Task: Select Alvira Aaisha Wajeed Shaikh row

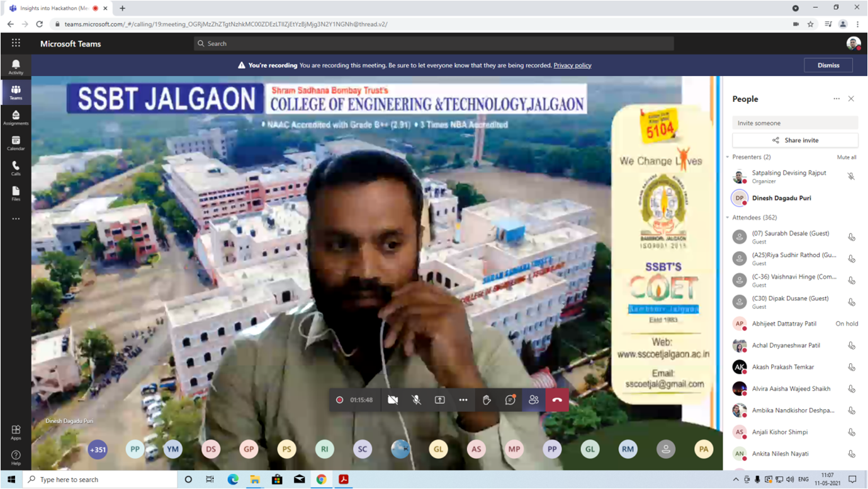Action: (x=795, y=389)
